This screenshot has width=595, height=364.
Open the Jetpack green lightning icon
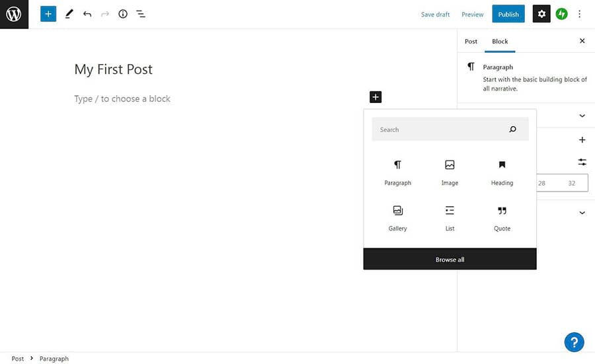561,14
